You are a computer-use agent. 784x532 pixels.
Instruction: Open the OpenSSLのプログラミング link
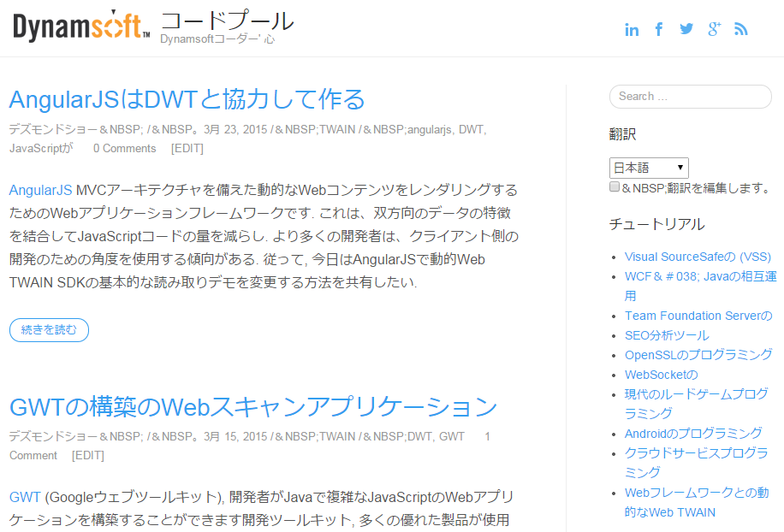(698, 355)
